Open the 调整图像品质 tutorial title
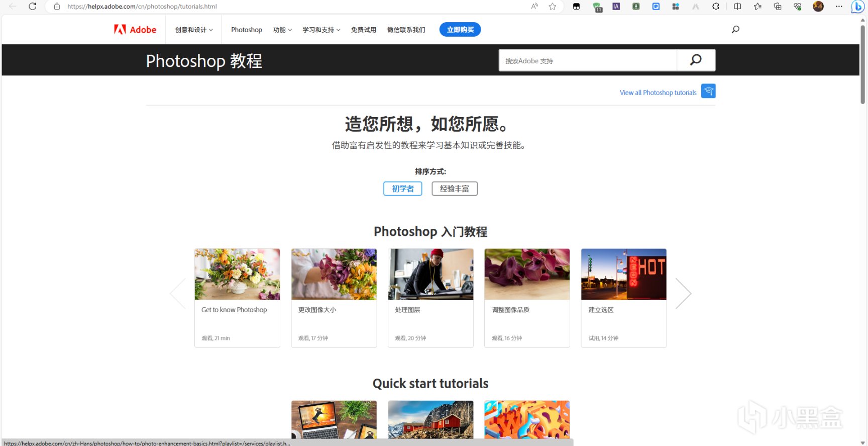This screenshot has width=868, height=446. coord(510,310)
